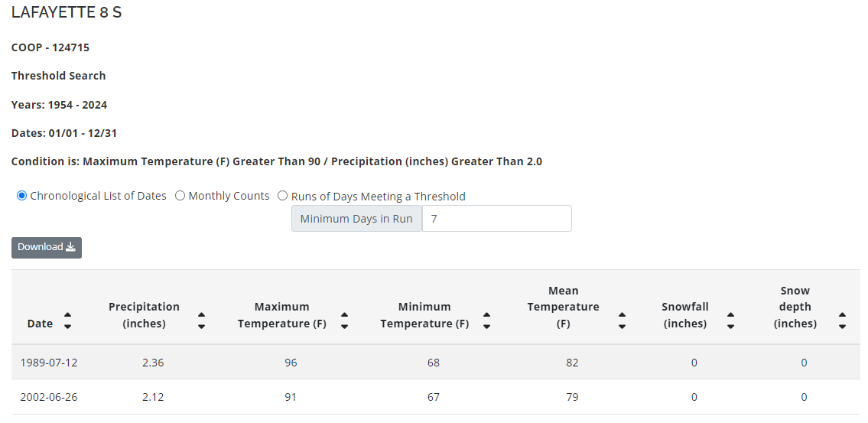Select Monthly Counts radio option
Image resolution: width=868 pixels, height=423 pixels.
(180, 196)
